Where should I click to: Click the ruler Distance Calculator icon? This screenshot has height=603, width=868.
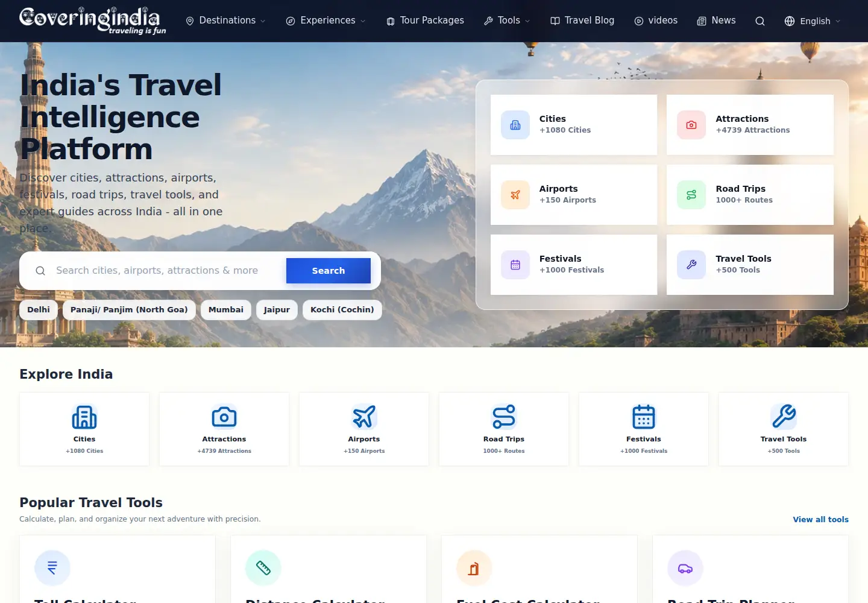pyautogui.click(x=263, y=568)
